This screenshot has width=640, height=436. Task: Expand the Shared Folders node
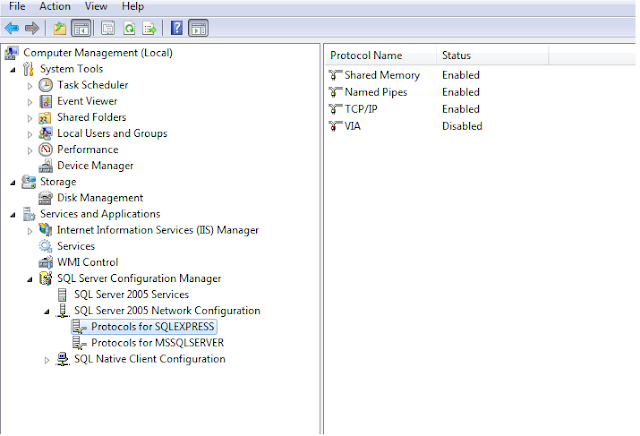29,118
